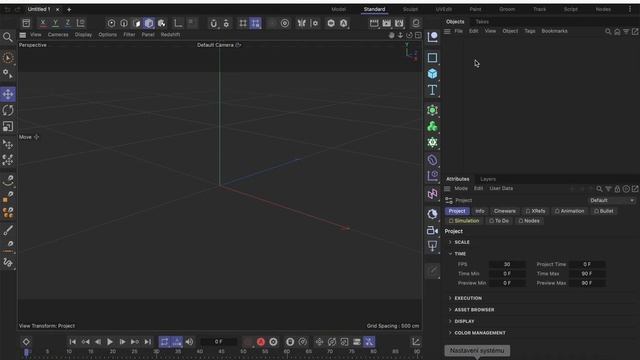The image size is (640, 360).
Task: Toggle X axis lock
Action: [x=43, y=23]
